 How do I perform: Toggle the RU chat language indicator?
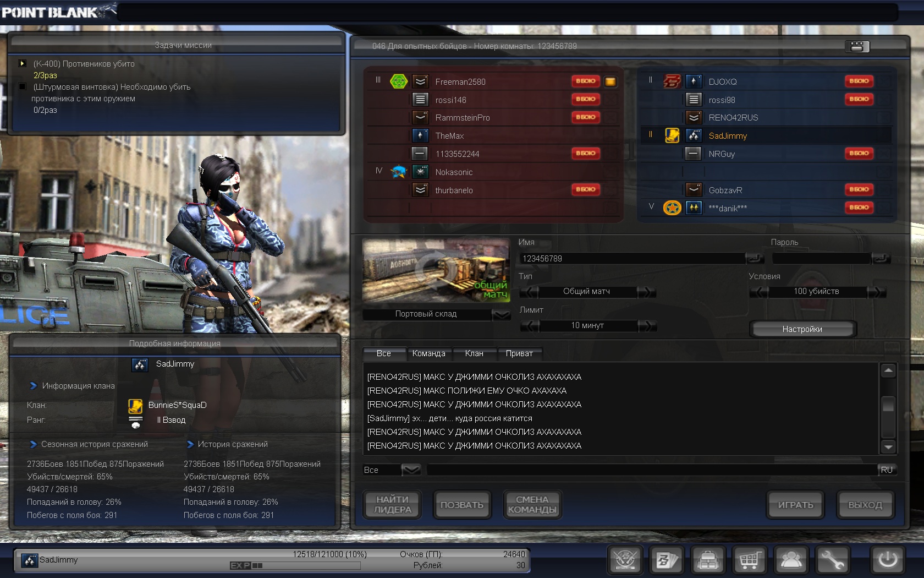pos(887,470)
